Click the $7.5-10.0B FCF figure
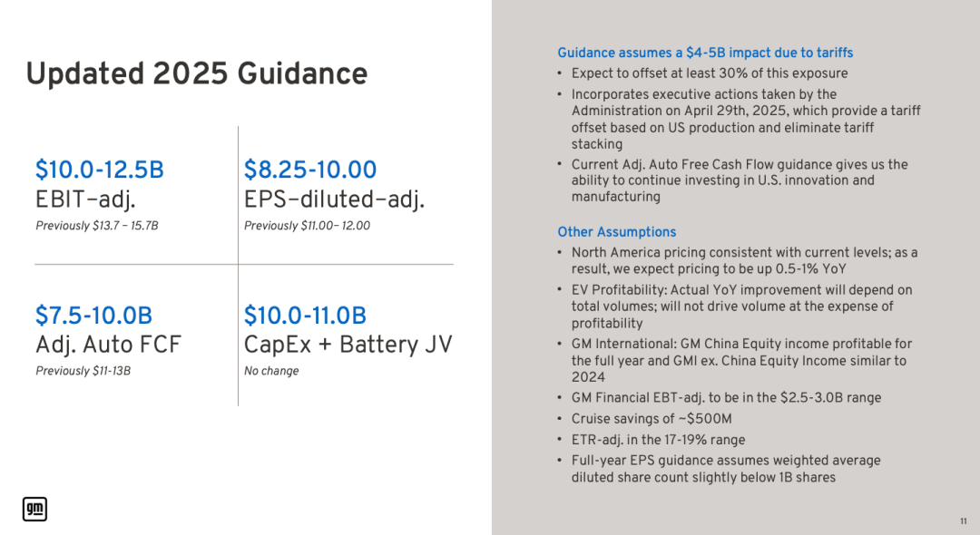This screenshot has height=535, width=980. click(x=93, y=316)
